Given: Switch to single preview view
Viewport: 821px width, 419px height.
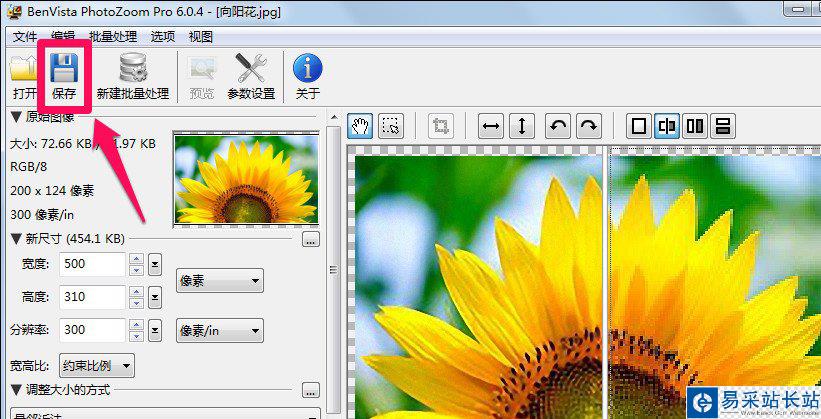Looking at the screenshot, I should 639,126.
